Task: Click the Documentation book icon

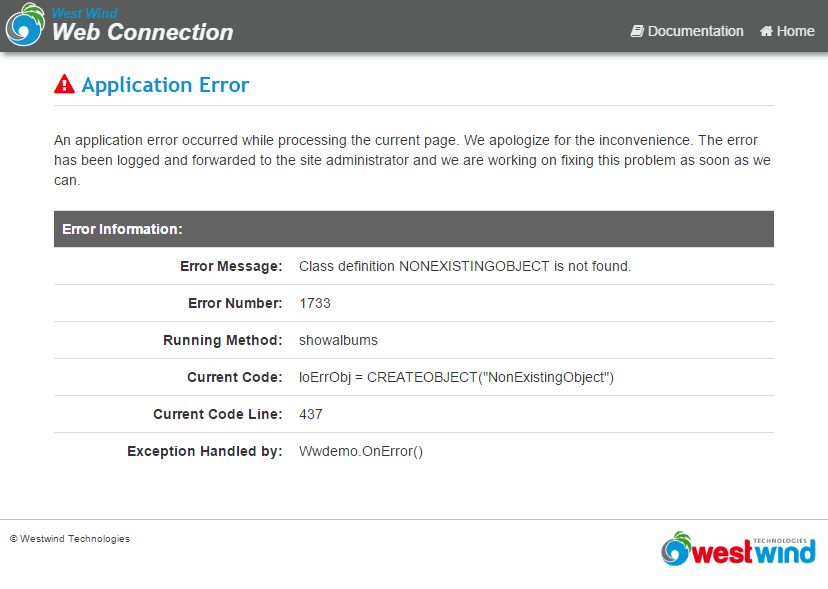Action: click(x=637, y=31)
